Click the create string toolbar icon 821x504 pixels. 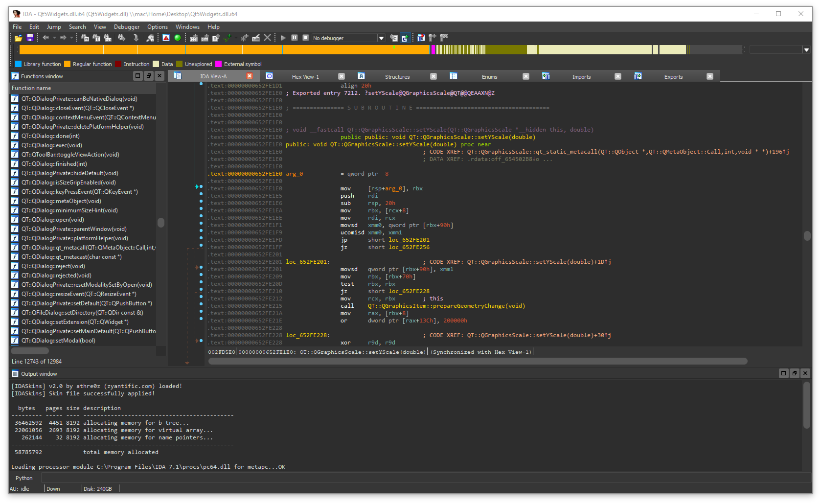pyautogui.click(x=216, y=38)
